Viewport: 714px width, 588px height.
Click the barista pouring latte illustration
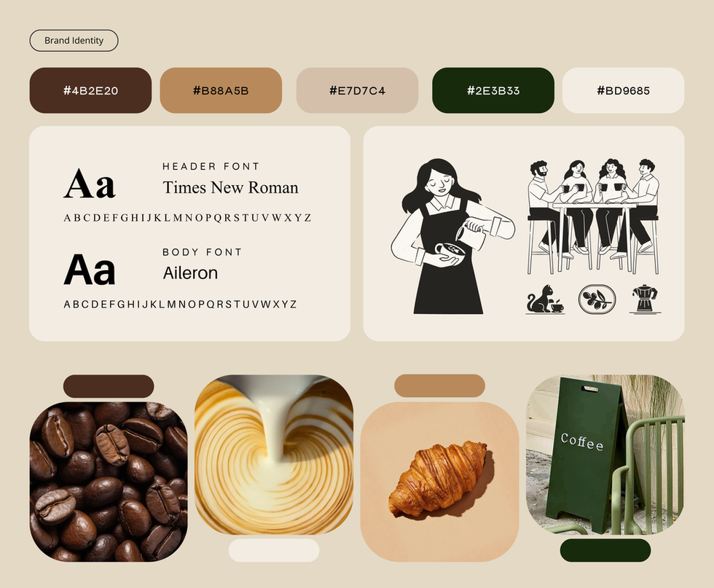click(x=452, y=236)
